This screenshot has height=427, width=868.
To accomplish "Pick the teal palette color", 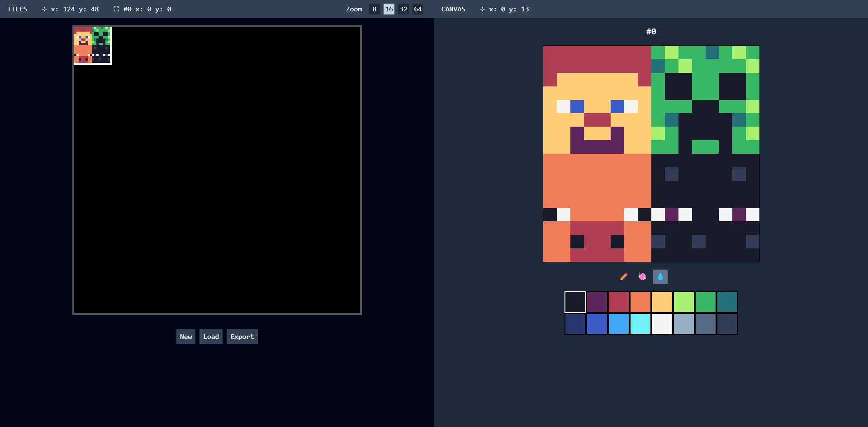I will (x=727, y=302).
